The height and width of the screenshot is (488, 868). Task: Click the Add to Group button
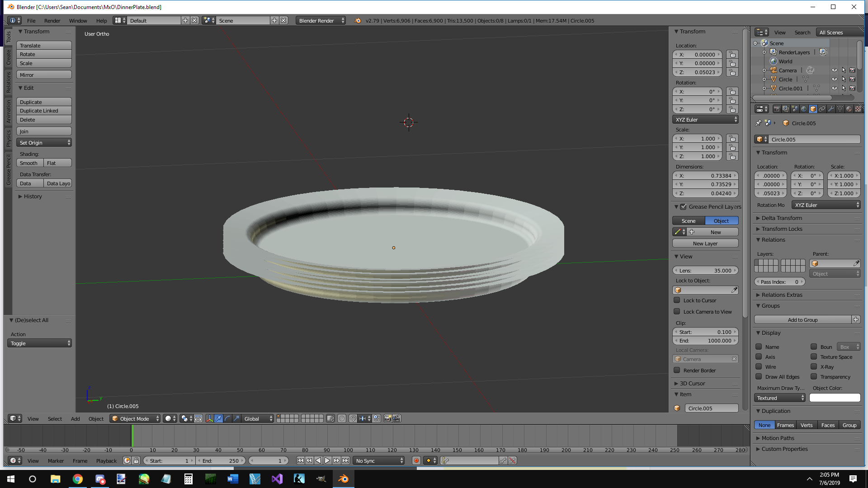pos(802,319)
